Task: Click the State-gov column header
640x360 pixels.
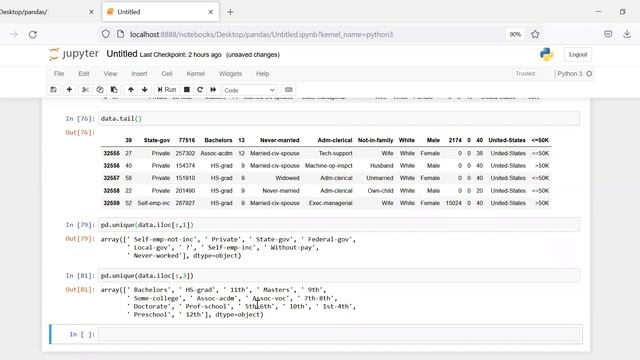Action: tap(157, 140)
